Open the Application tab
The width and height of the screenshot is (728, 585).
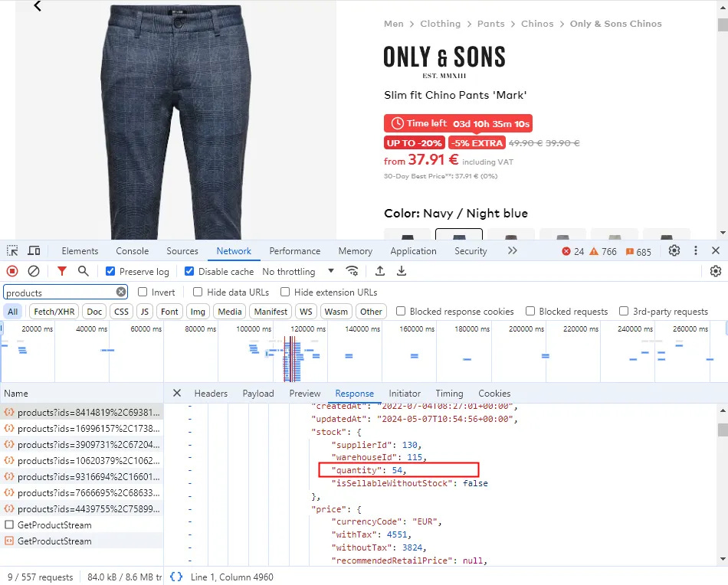click(x=413, y=251)
